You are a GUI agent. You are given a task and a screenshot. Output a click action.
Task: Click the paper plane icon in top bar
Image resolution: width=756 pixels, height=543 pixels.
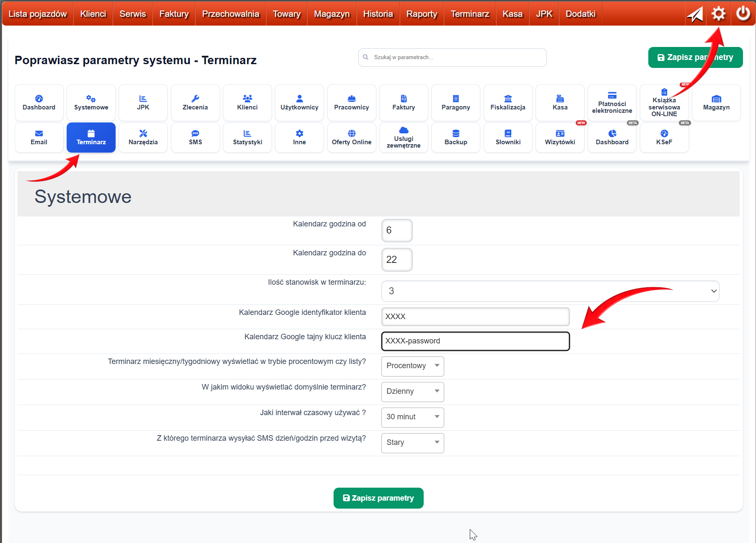pyautogui.click(x=694, y=15)
